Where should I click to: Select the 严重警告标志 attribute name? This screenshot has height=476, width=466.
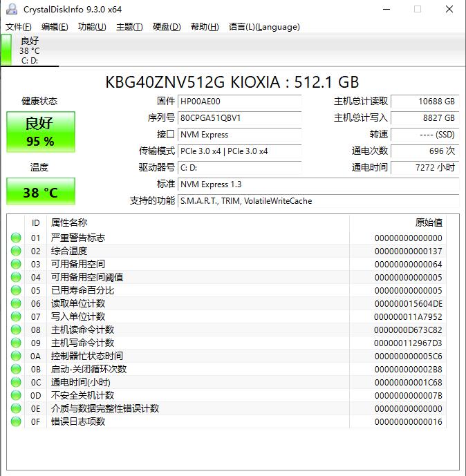[78, 238]
